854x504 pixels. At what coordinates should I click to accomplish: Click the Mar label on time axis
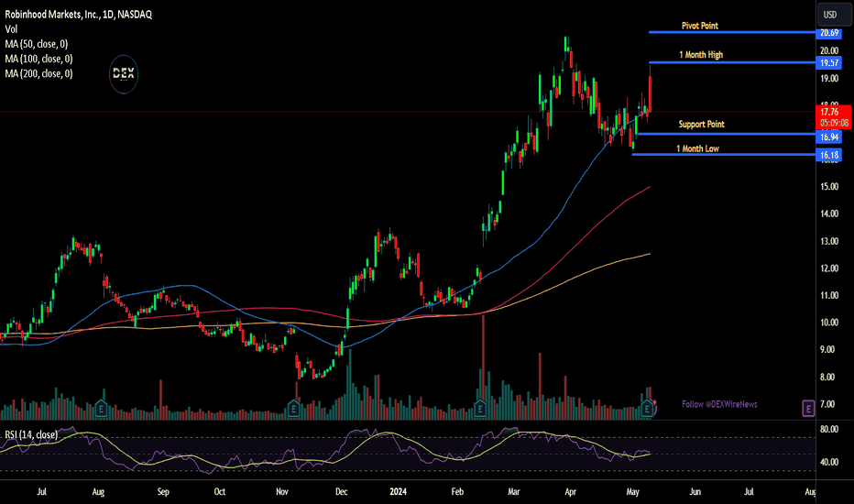coord(514,492)
